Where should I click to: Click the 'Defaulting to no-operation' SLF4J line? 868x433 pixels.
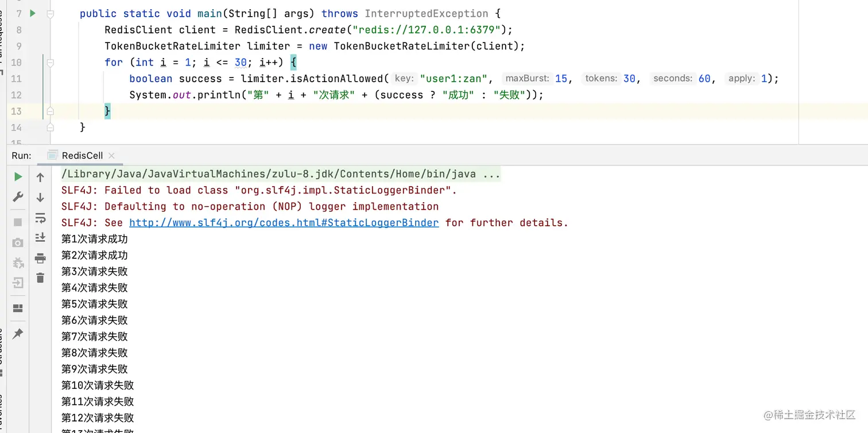tap(250, 207)
